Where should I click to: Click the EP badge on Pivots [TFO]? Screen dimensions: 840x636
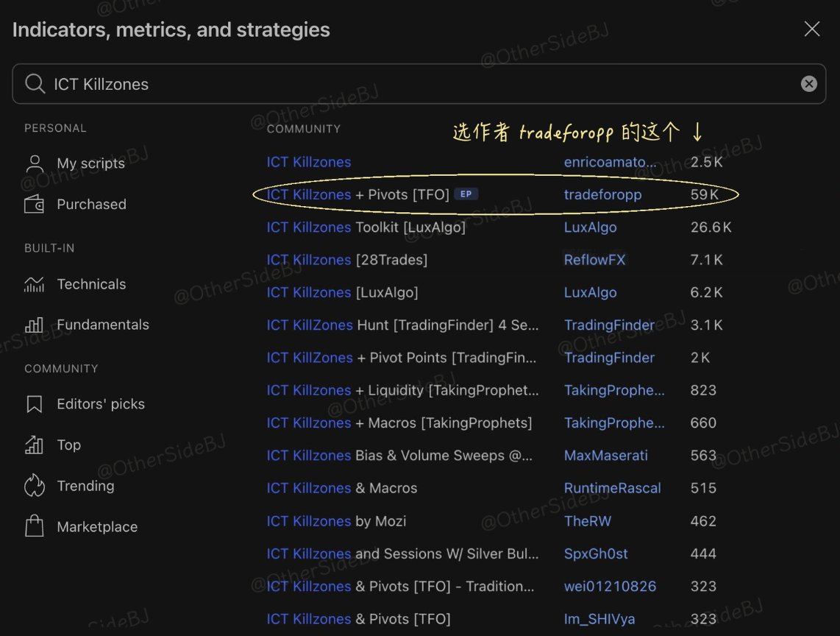point(466,194)
